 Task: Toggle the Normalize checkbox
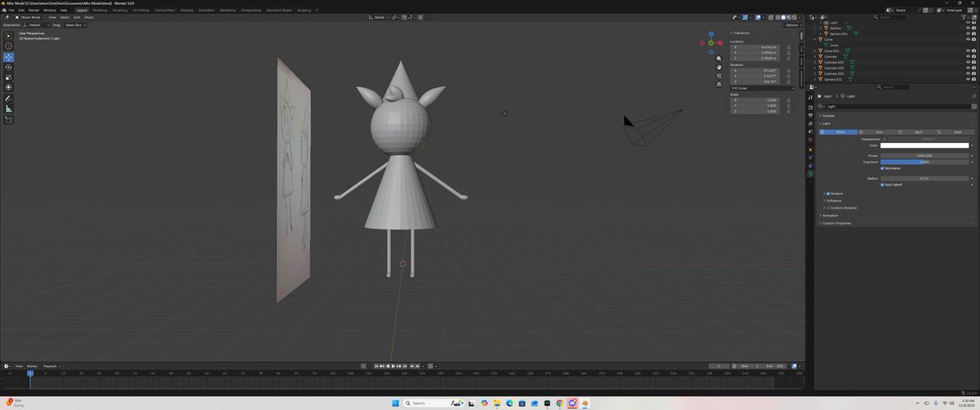[883, 168]
